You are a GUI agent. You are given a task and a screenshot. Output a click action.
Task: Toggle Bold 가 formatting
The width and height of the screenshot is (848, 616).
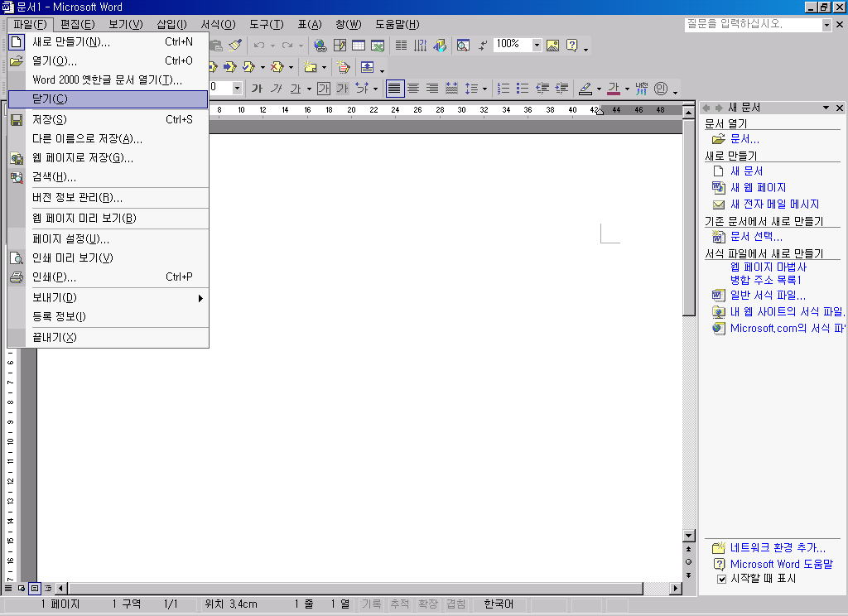coord(257,89)
